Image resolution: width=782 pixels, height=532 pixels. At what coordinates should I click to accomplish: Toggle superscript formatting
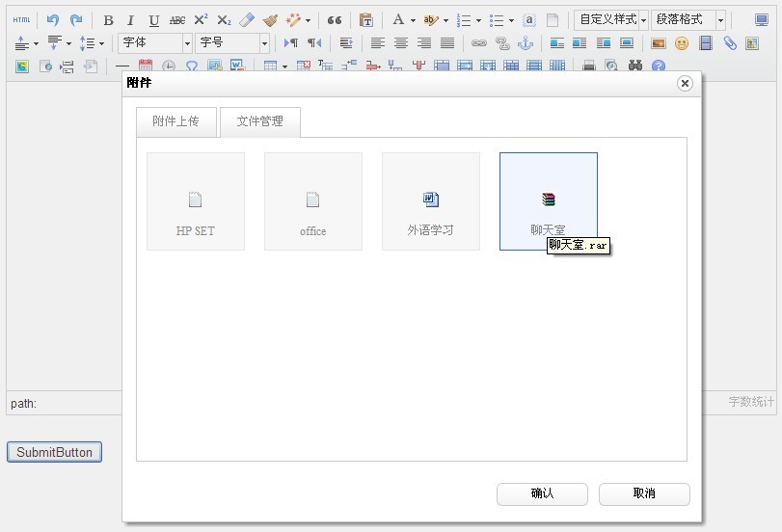tap(201, 20)
